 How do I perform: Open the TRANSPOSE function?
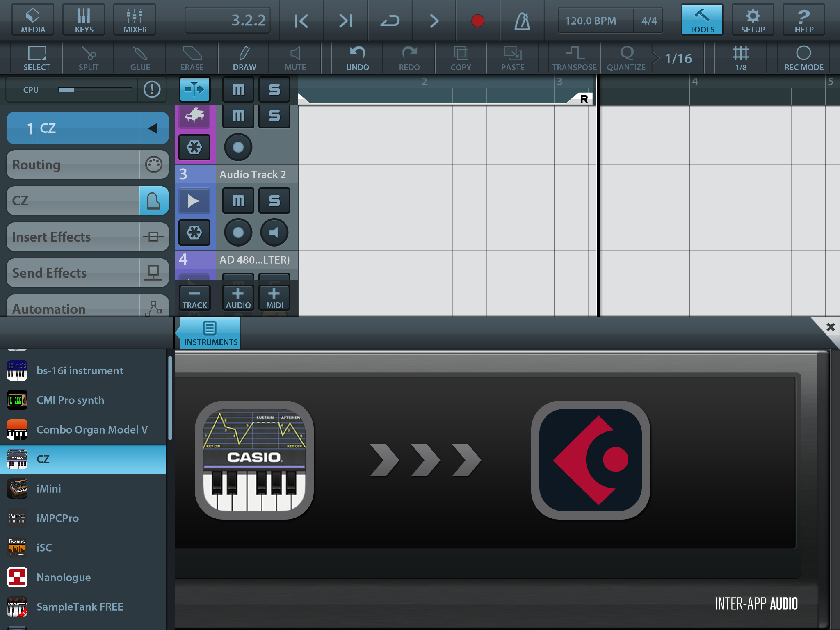pos(574,58)
